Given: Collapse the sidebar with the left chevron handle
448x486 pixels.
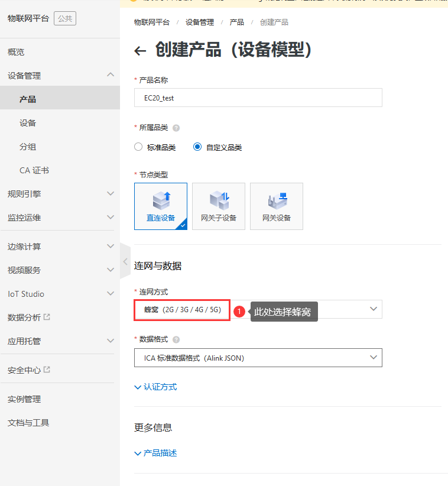Looking at the screenshot, I should (x=125, y=261).
